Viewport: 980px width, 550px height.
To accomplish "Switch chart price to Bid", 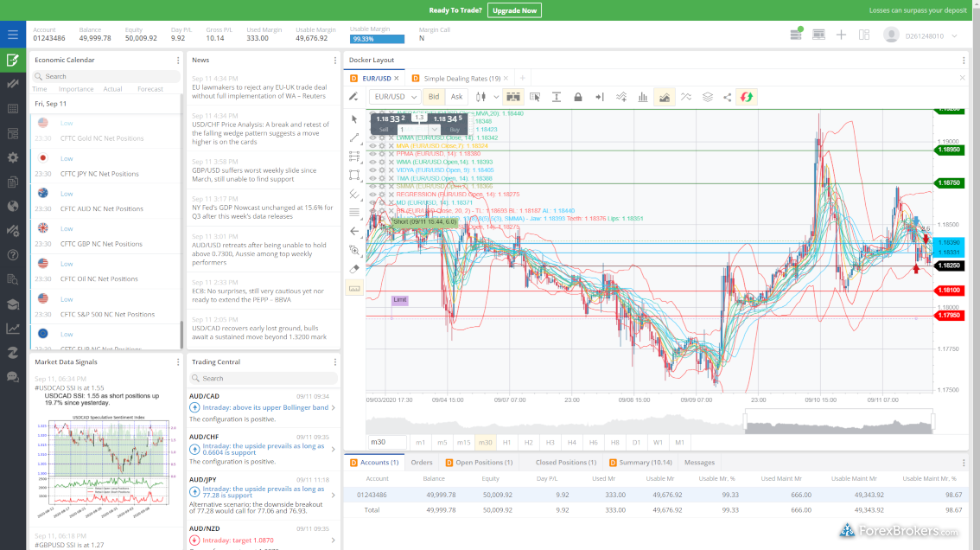I will click(x=434, y=97).
